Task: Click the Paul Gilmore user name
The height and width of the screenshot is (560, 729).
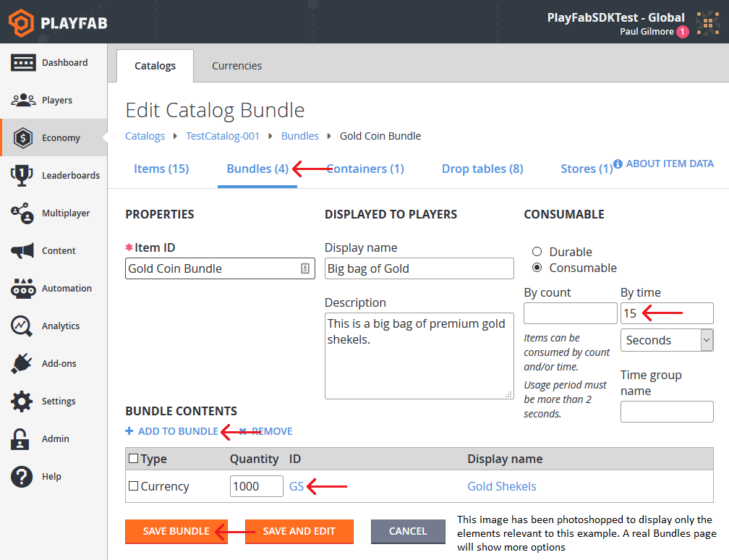Action: (647, 32)
